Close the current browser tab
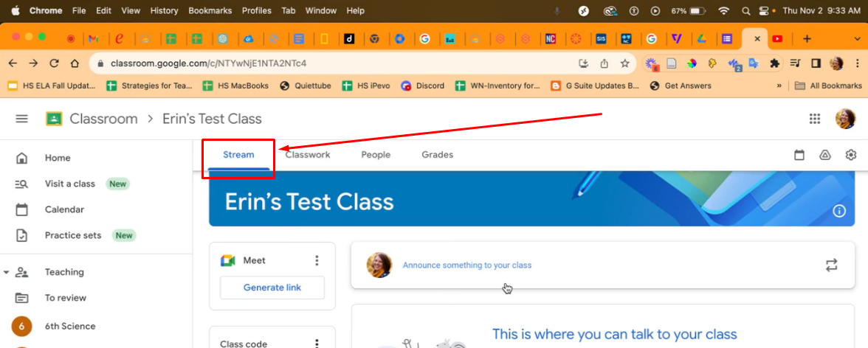The image size is (868, 348). pos(757,39)
